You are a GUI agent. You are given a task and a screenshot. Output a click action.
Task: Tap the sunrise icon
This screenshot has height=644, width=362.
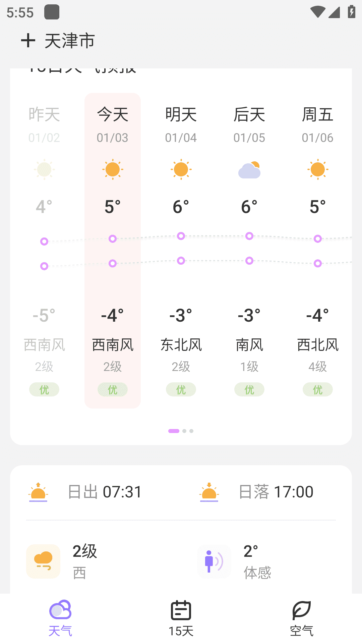coord(38,492)
